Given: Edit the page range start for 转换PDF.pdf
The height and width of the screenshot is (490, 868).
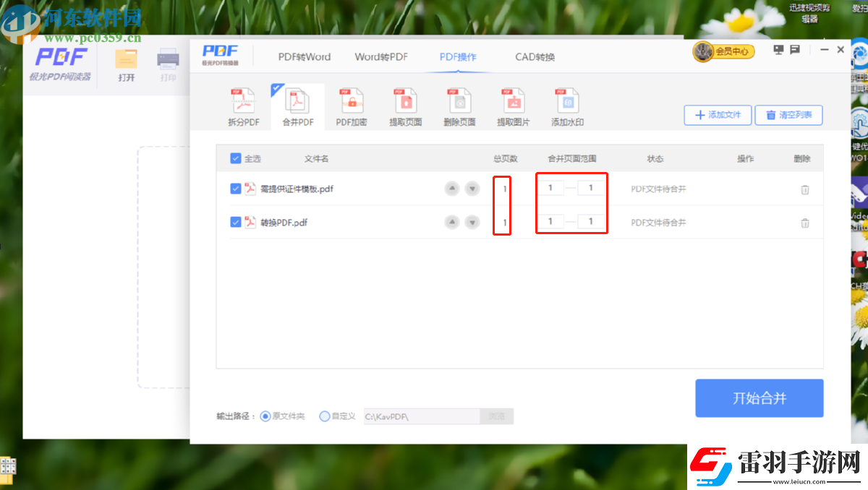Looking at the screenshot, I should pos(550,221).
